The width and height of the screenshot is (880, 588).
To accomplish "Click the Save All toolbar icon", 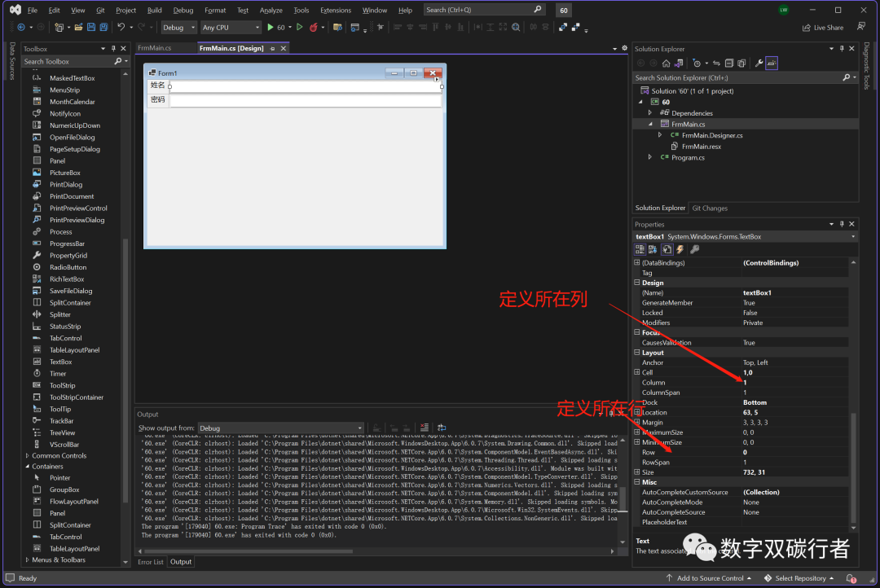I will (x=103, y=28).
